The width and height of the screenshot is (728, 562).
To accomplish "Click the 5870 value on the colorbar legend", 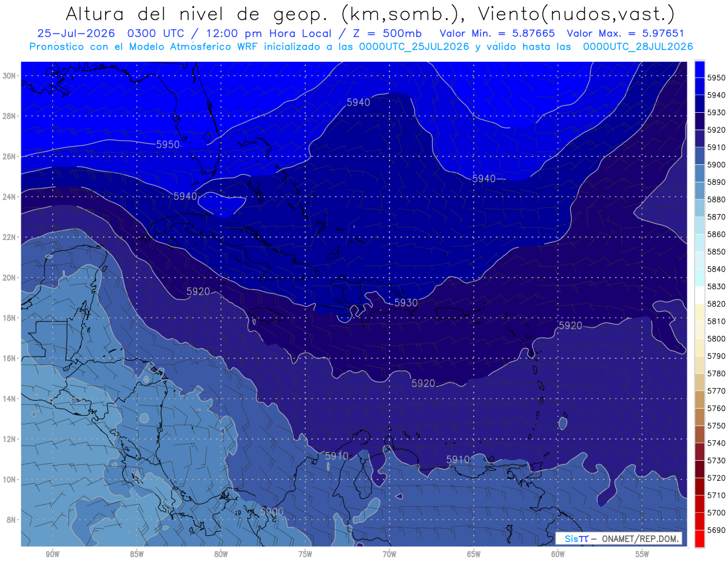I will (x=716, y=216).
